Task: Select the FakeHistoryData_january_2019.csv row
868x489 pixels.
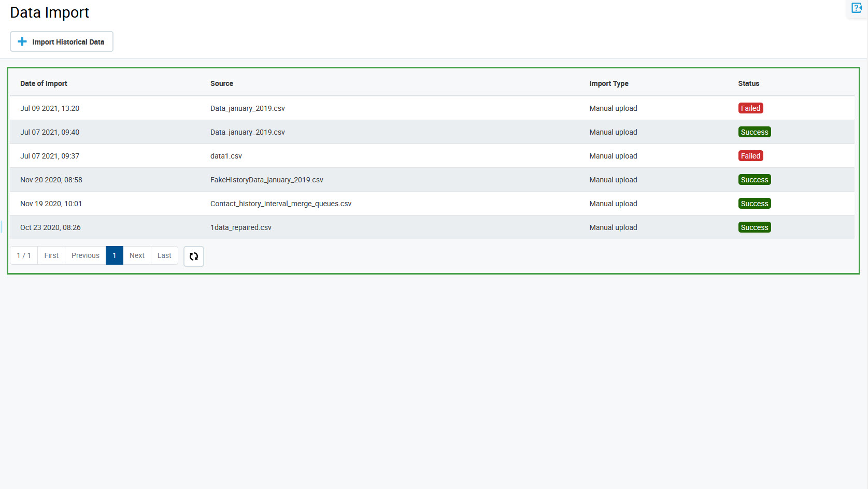Action: point(266,180)
